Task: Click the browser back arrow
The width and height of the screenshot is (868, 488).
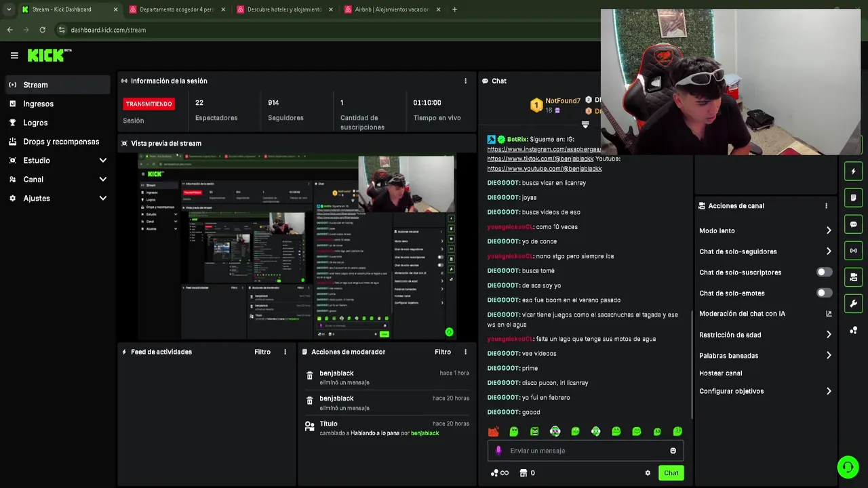Action: click(x=9, y=30)
